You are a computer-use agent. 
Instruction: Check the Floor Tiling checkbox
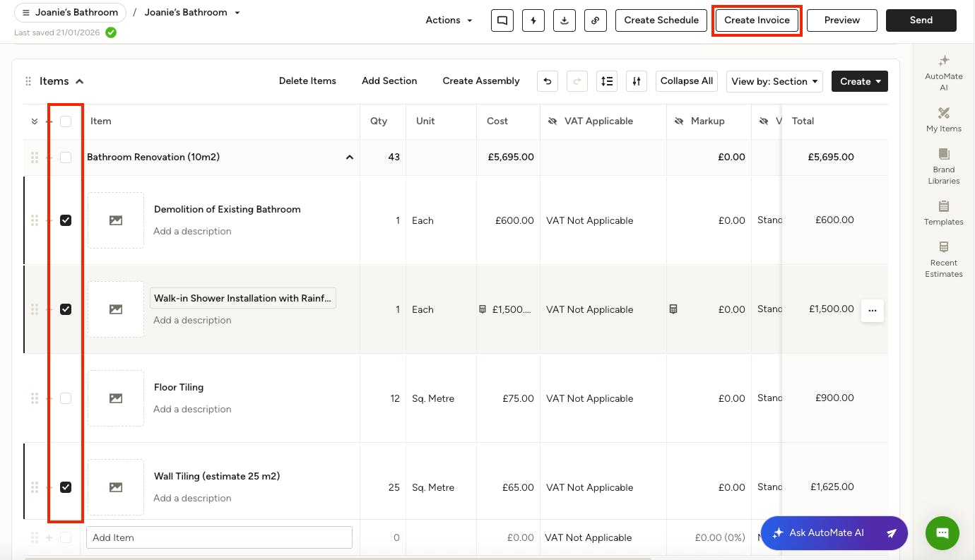point(66,398)
